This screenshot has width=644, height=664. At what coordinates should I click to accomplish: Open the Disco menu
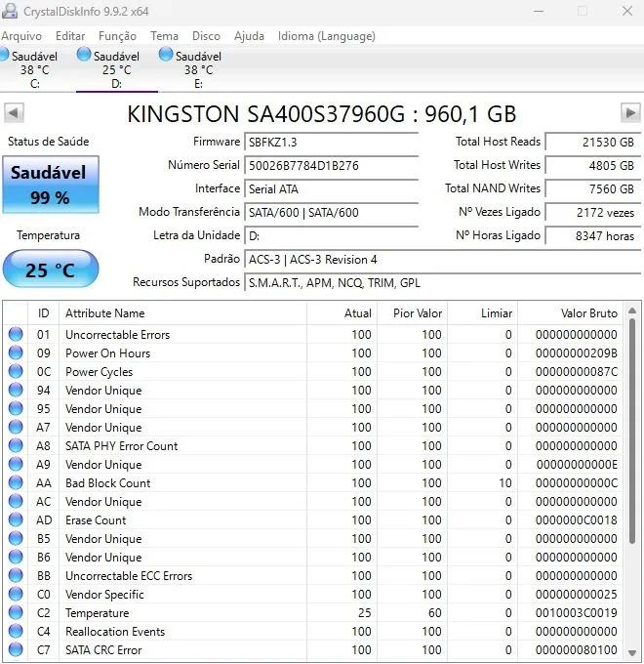point(206,36)
